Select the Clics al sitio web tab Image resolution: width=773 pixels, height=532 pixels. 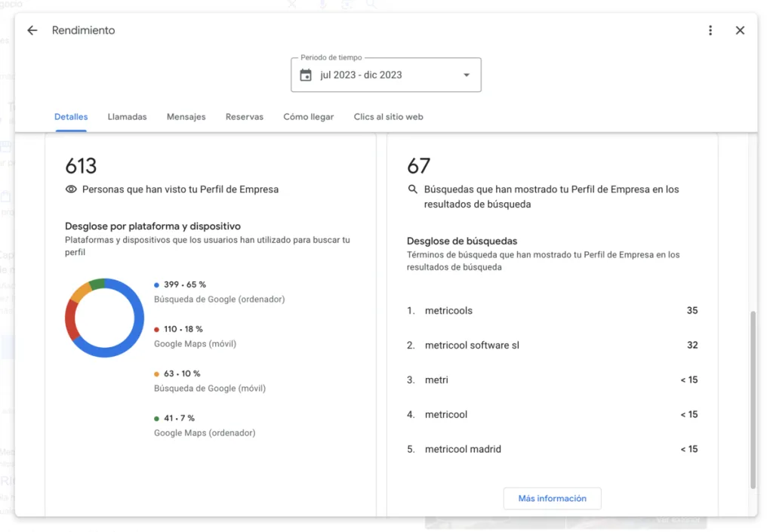tap(389, 117)
